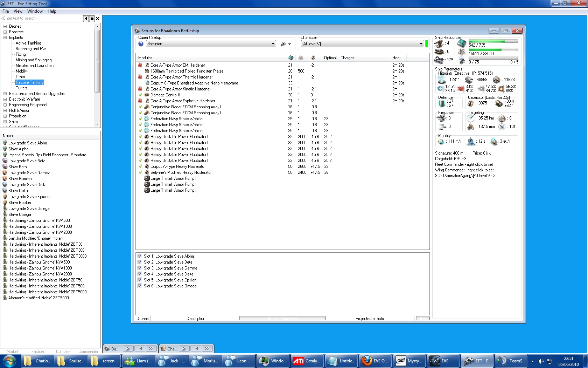588x368 pixels.
Task: Click the padlock icon beside the search box
Action: pyautogui.click(x=92, y=19)
